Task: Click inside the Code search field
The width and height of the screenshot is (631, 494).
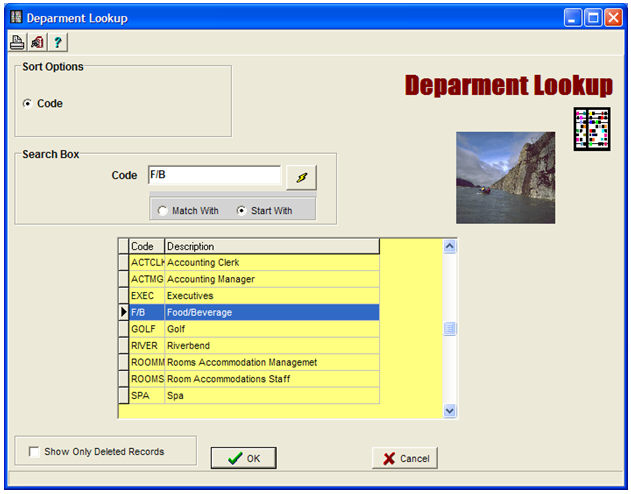Action: pos(213,175)
